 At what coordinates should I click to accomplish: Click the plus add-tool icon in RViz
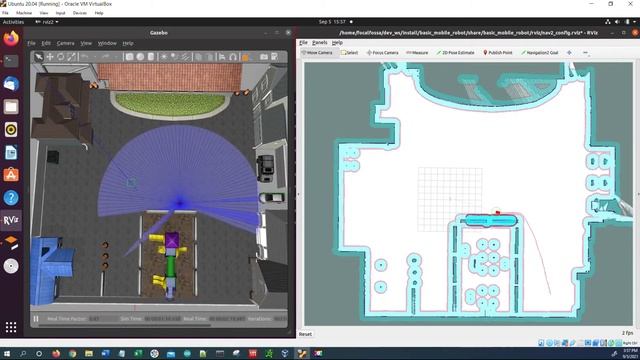click(569, 53)
